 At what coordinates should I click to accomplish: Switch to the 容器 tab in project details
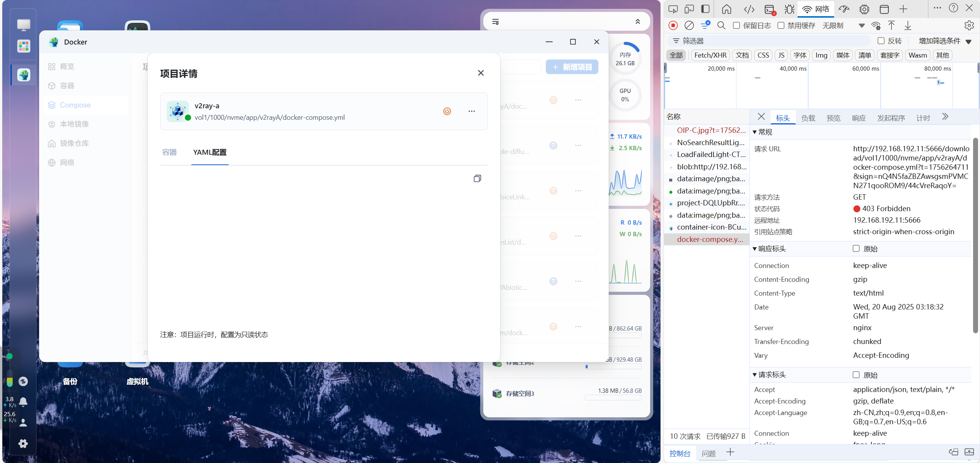coord(169,152)
